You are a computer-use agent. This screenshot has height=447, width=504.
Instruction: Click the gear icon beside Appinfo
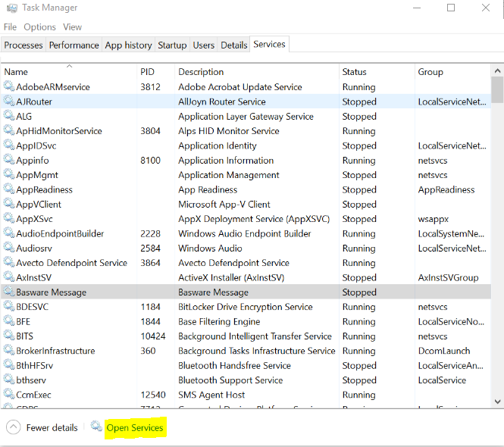(9, 160)
